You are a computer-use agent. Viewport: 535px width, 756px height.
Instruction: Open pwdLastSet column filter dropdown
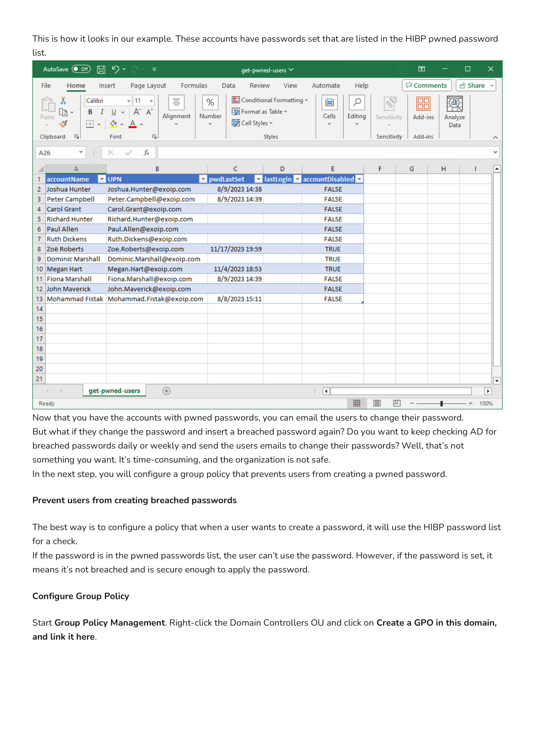pos(258,179)
